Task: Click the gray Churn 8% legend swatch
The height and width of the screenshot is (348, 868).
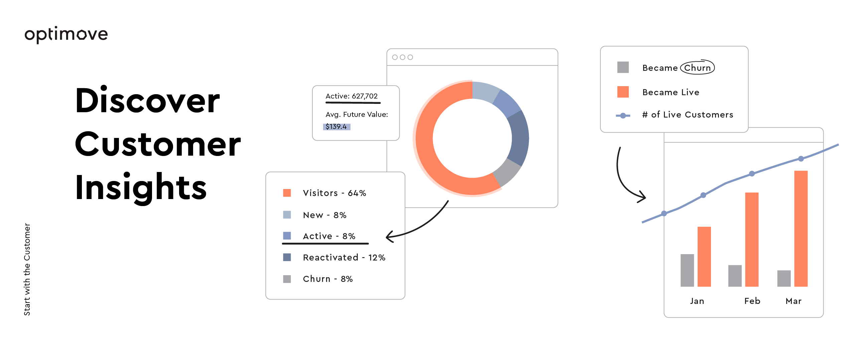Action: click(x=287, y=279)
